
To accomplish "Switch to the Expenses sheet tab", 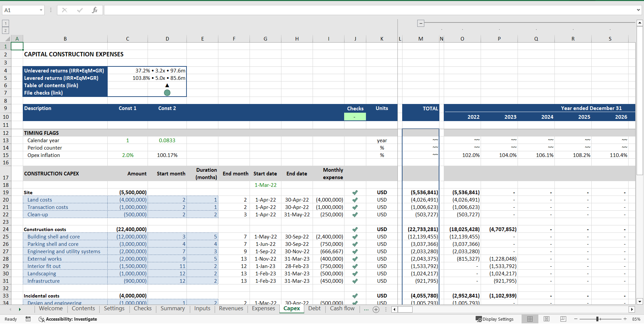I will click(x=263, y=309).
